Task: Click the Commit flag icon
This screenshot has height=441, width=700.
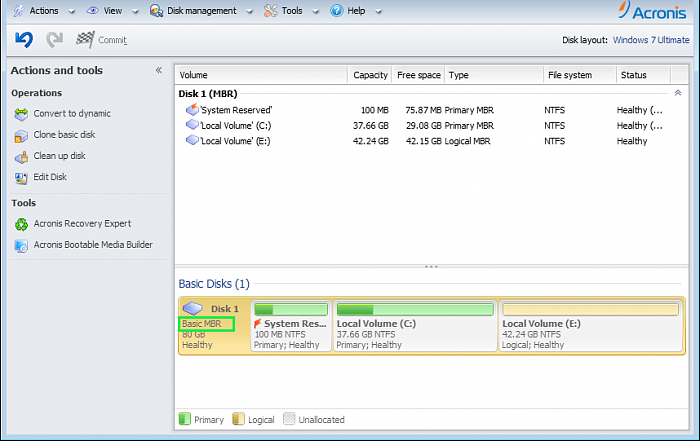Action: (x=85, y=39)
